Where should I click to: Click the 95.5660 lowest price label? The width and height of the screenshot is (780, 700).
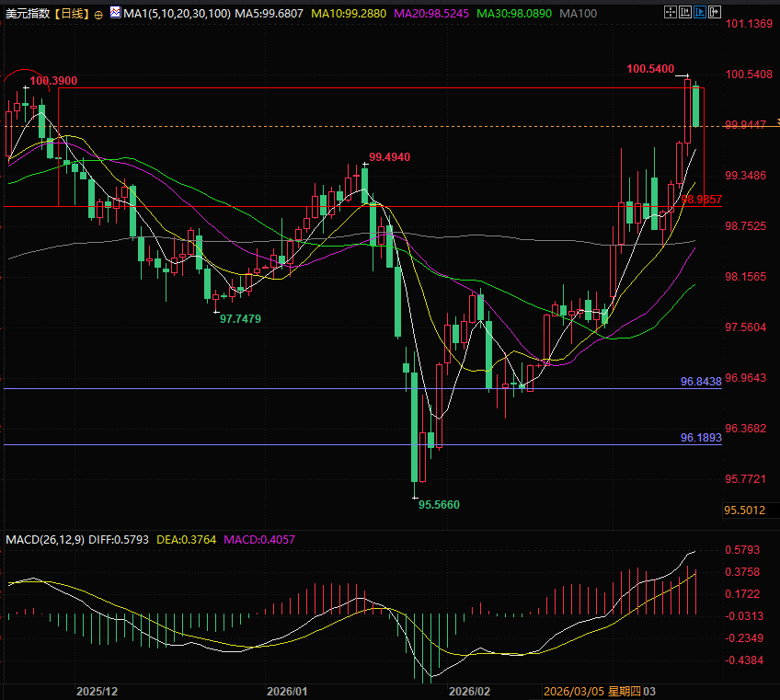pyautogui.click(x=439, y=505)
